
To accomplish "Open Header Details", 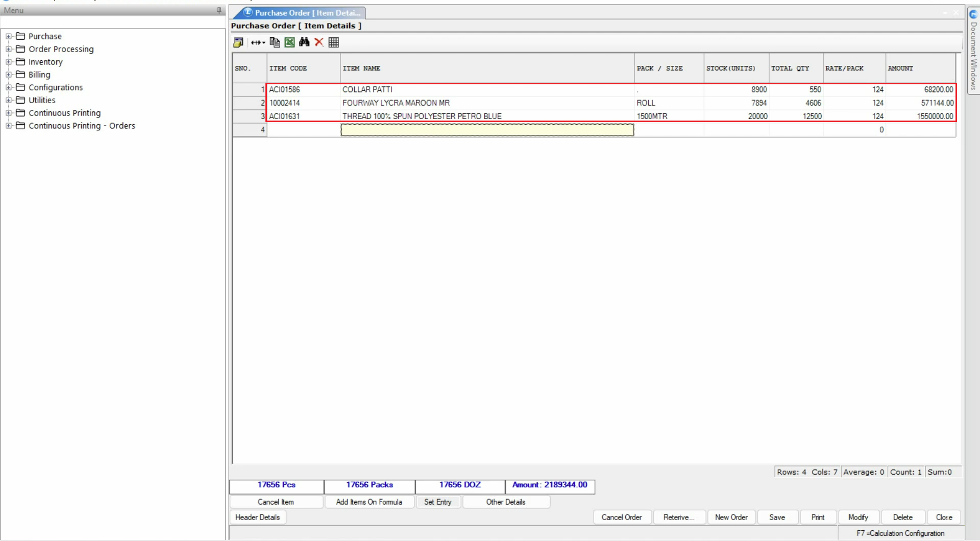I will [257, 517].
